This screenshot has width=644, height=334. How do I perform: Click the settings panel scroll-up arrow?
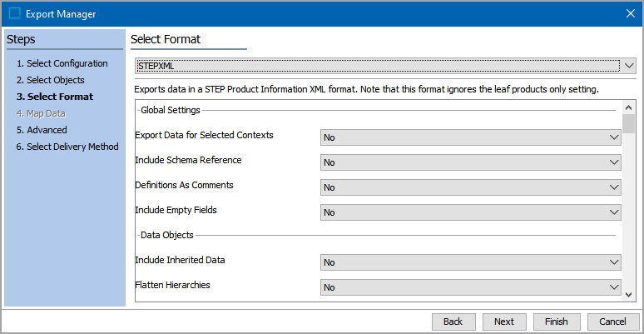coord(630,107)
